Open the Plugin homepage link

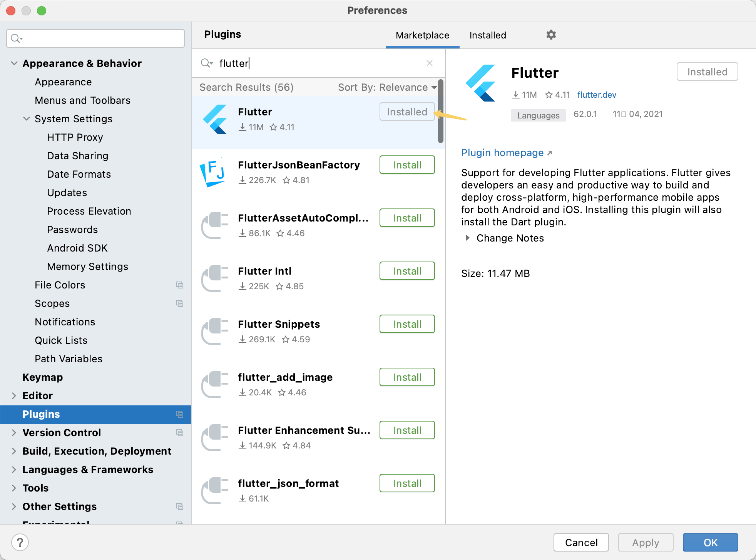click(502, 153)
